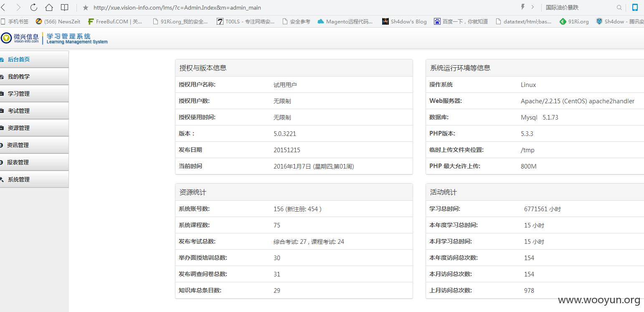Open 资源管理 sidebar menu

[34, 128]
